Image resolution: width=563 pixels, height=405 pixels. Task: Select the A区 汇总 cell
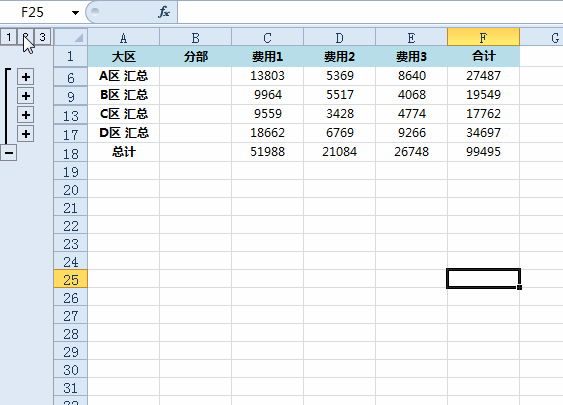pyautogui.click(x=124, y=76)
